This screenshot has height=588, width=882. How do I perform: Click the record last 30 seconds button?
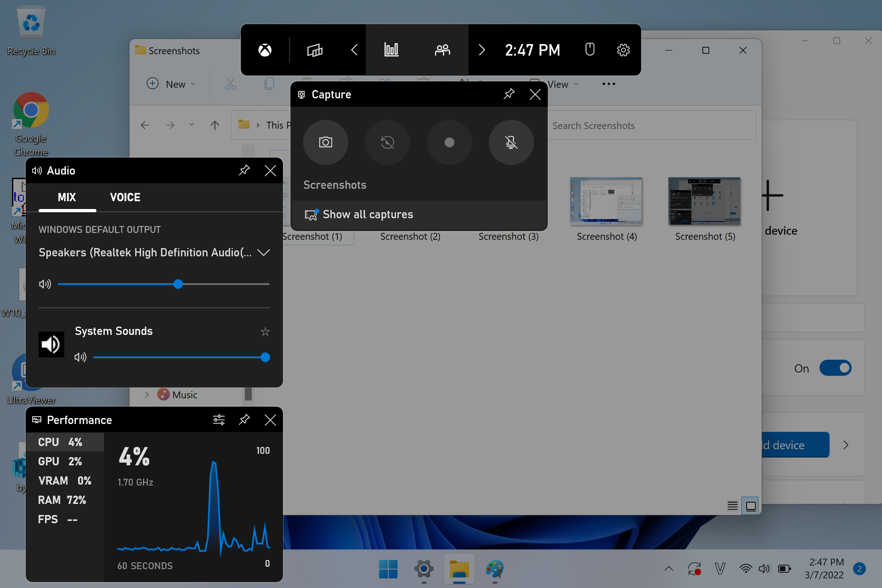point(388,142)
